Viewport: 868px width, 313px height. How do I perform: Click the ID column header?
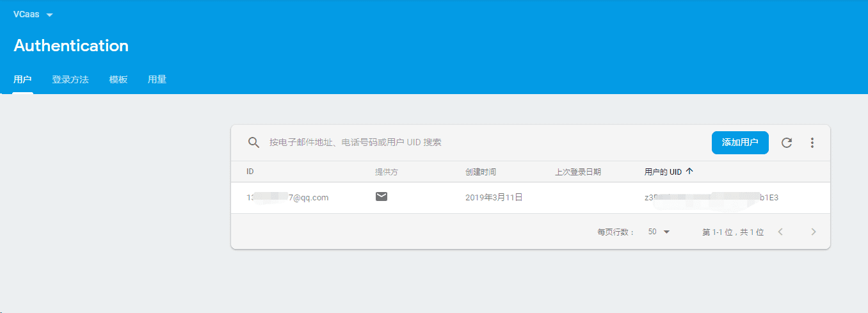coord(250,172)
